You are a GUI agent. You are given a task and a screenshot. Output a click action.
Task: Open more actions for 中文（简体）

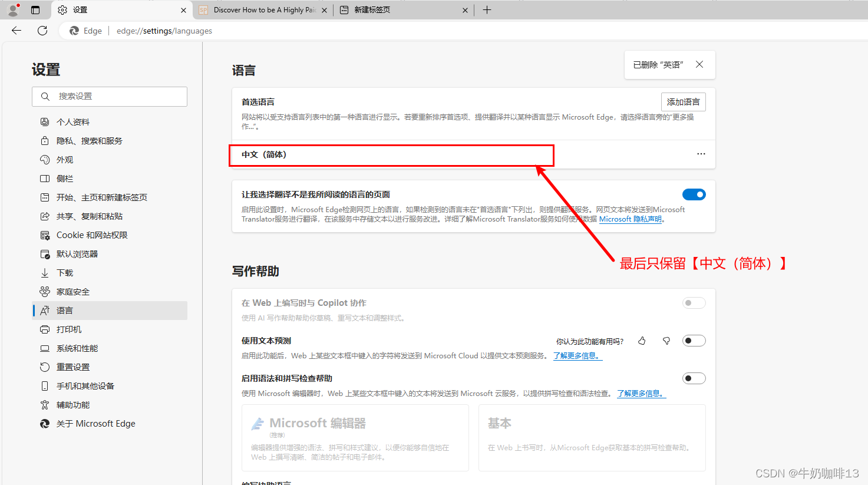pyautogui.click(x=701, y=154)
